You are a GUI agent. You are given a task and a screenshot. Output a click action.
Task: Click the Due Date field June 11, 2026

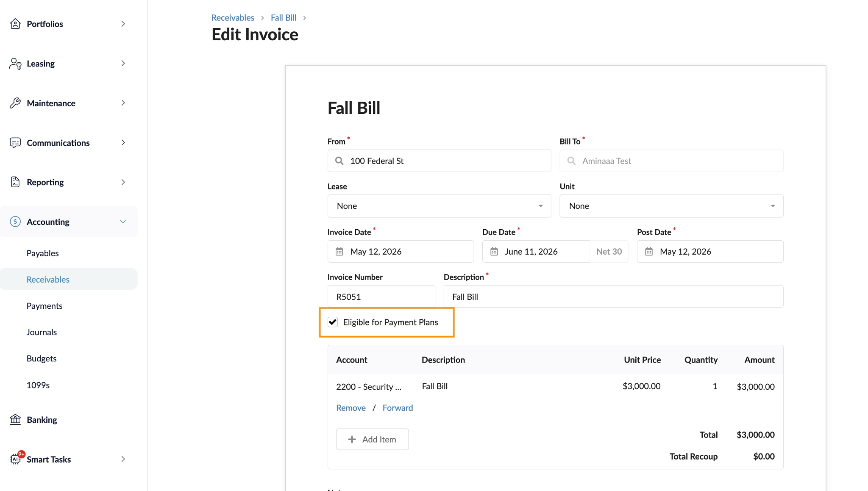[x=536, y=252]
